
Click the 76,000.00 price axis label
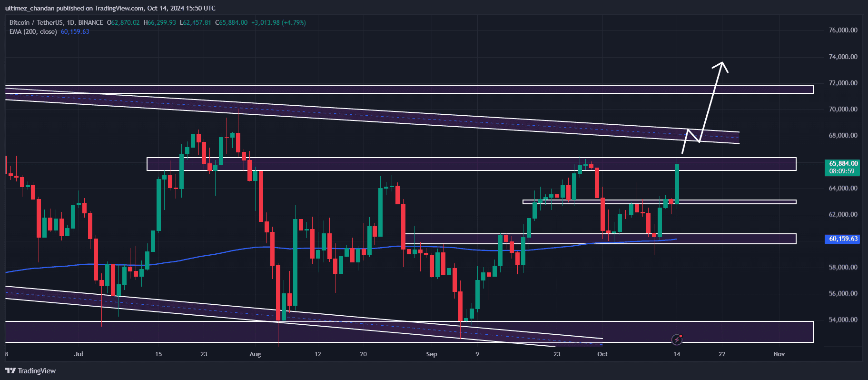843,30
